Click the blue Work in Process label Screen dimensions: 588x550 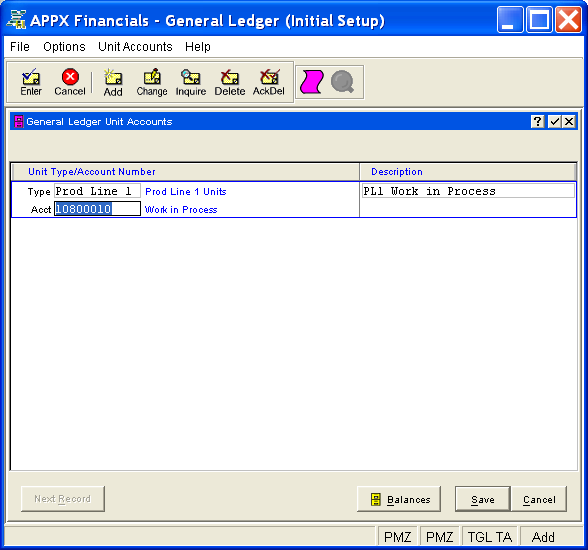click(181, 210)
